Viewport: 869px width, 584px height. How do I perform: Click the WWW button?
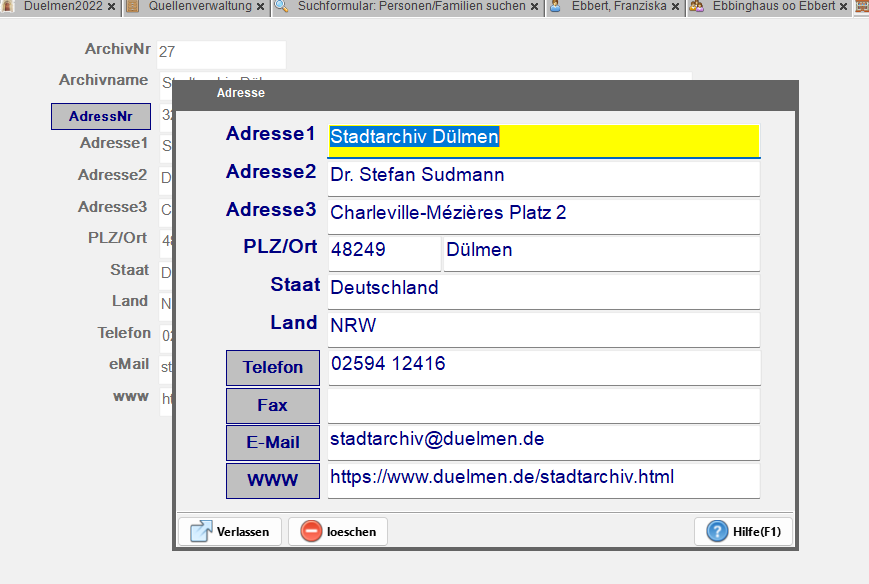272,481
